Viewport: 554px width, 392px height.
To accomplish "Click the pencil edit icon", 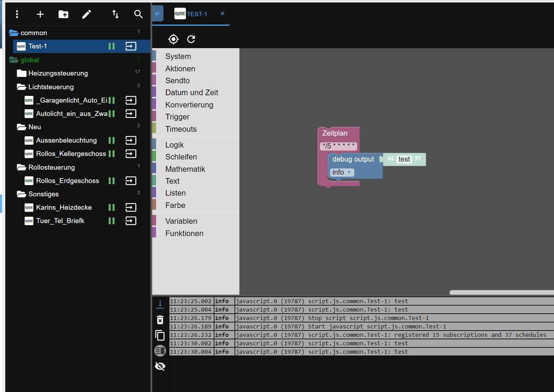I will 86,14.
